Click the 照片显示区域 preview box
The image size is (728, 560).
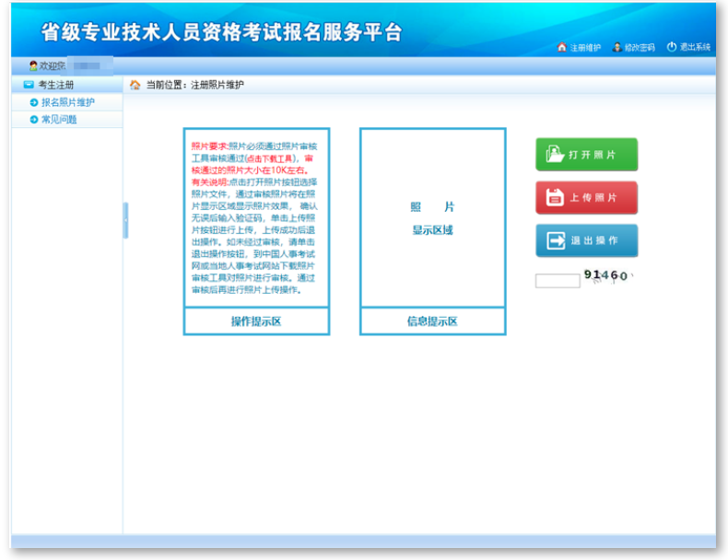pyautogui.click(x=433, y=217)
